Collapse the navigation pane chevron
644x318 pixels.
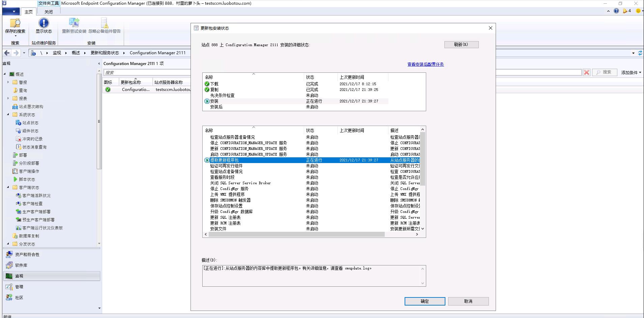tap(99, 63)
